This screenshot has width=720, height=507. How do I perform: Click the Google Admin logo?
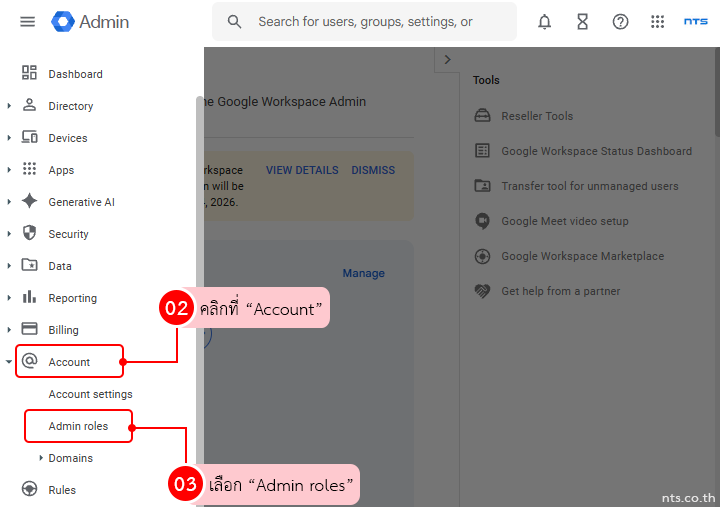point(90,22)
